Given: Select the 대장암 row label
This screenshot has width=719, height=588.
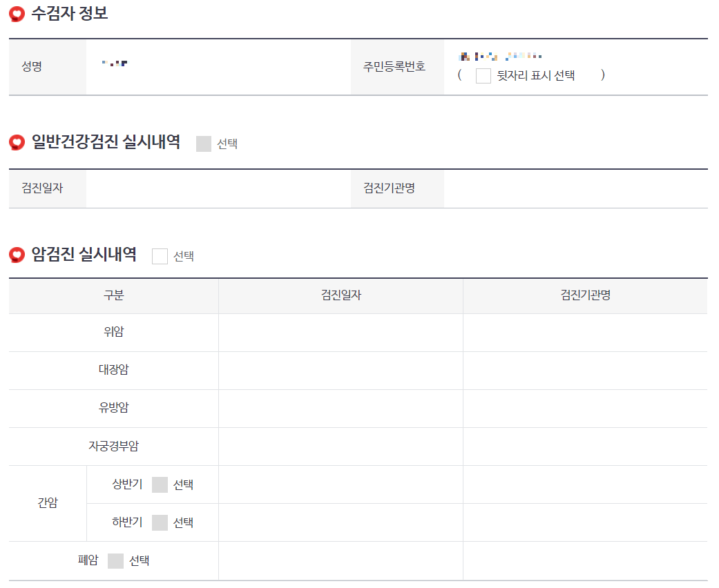Looking at the screenshot, I should 112,371.
